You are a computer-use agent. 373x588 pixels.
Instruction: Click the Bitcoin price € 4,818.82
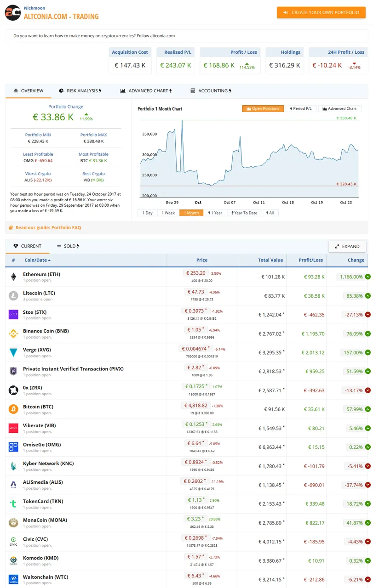196,406
